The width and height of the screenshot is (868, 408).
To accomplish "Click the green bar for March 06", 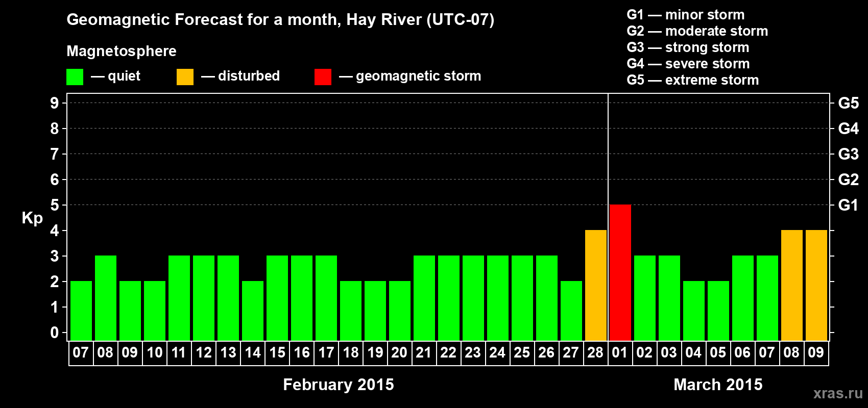I will (742, 298).
